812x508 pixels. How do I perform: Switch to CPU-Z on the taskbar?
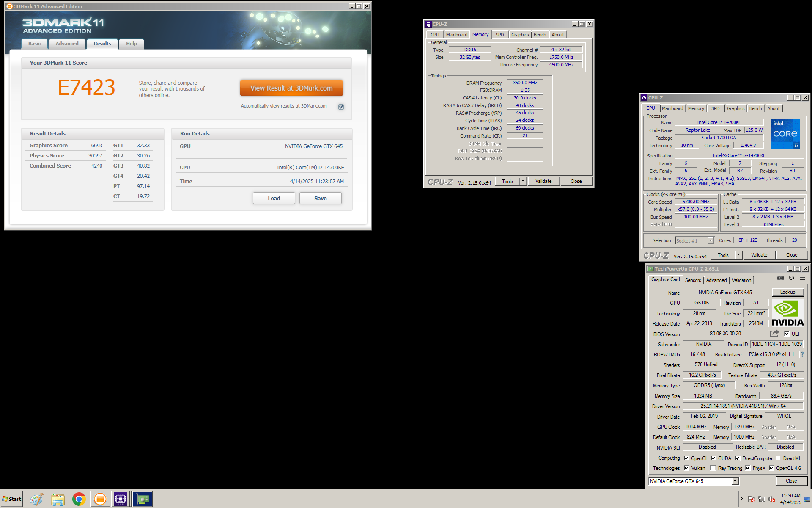(x=120, y=500)
